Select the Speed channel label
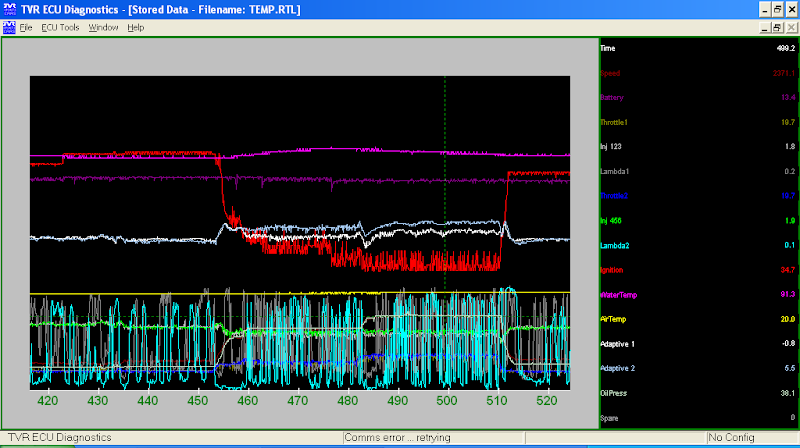This screenshot has height=448, width=800. pyautogui.click(x=610, y=73)
